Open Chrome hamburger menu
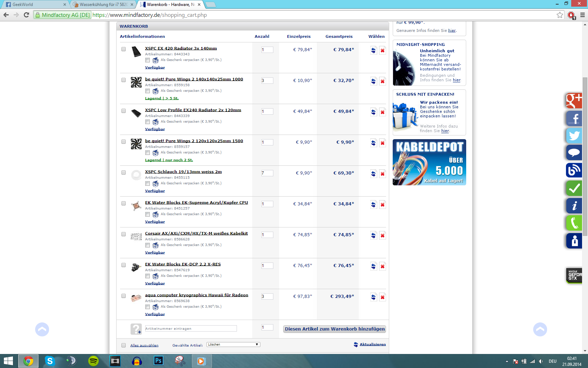 coord(582,15)
